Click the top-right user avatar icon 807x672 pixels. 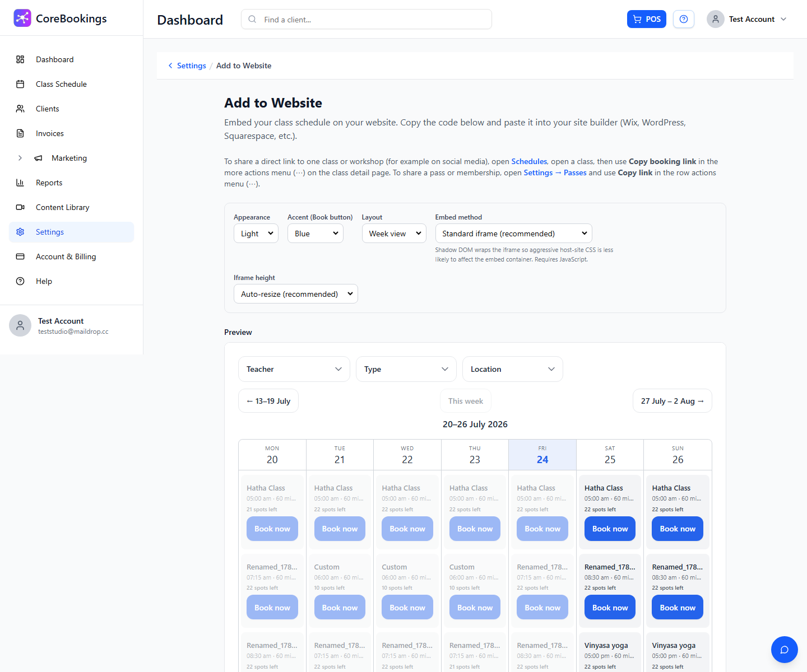point(716,19)
